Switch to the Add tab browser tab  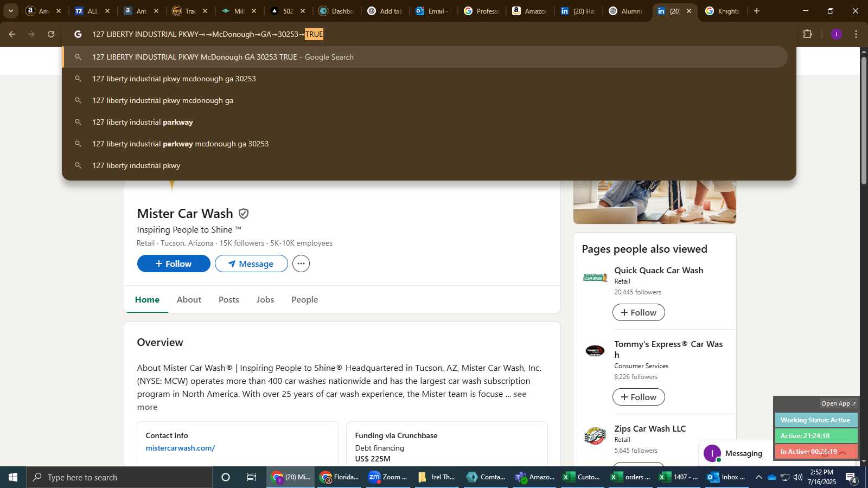385,11
